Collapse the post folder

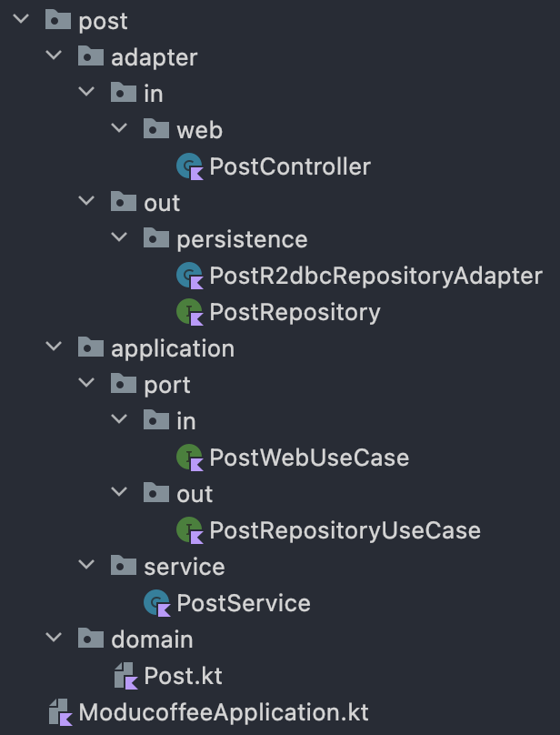point(22,21)
